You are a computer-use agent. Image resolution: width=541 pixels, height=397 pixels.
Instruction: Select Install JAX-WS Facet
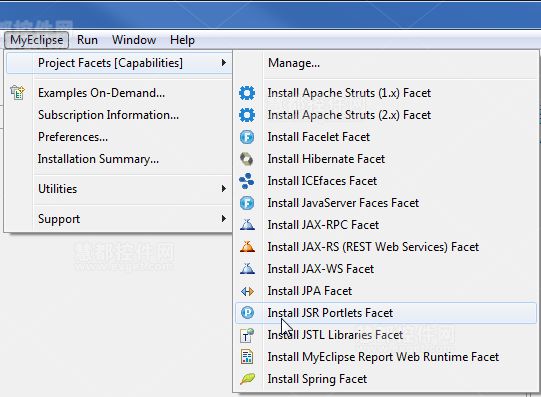tap(386, 269)
